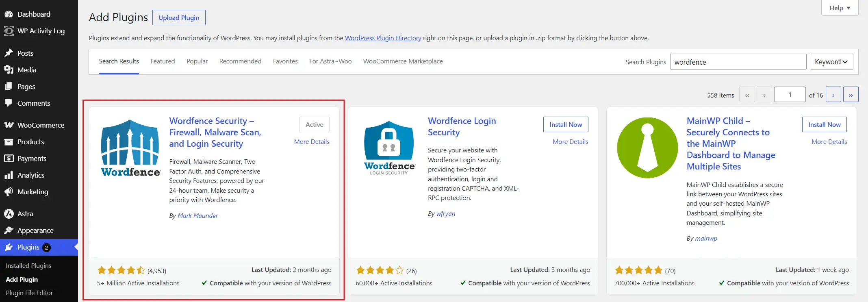Image resolution: width=868 pixels, height=302 pixels.
Task: Click the Wordfence Security star rating
Action: click(121, 270)
